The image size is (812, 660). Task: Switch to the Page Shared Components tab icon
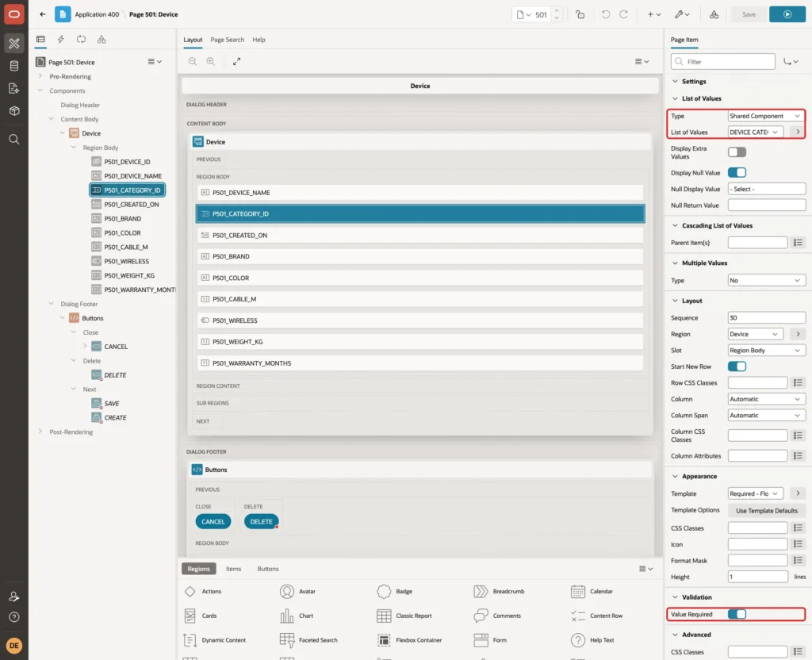tap(101, 39)
